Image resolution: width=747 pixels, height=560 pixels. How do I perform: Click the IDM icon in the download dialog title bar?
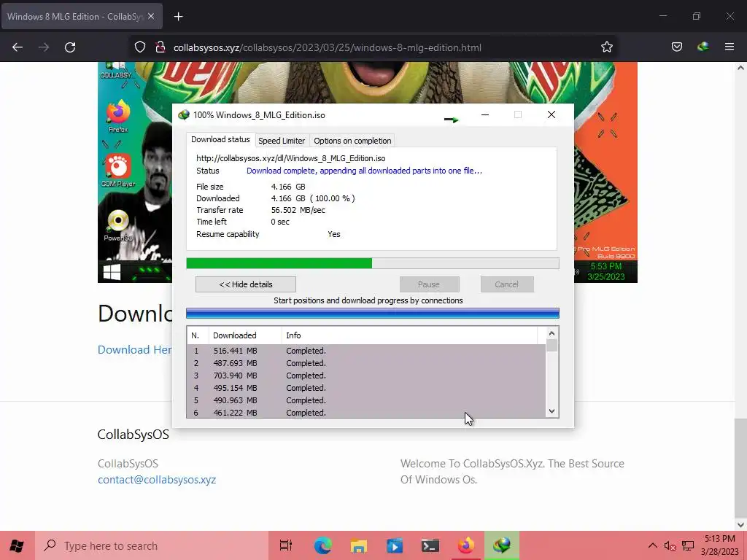click(x=183, y=115)
